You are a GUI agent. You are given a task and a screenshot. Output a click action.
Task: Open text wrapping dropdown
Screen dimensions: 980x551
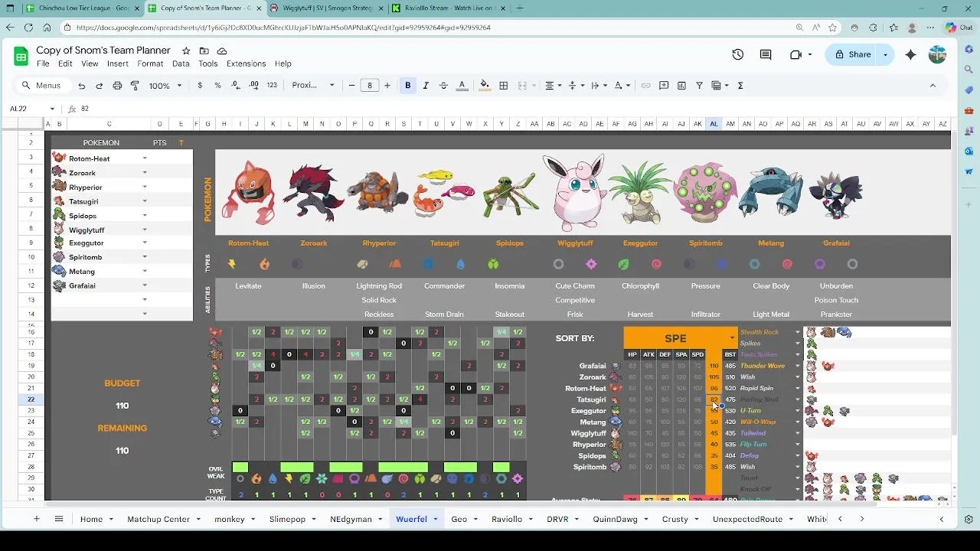599,86
